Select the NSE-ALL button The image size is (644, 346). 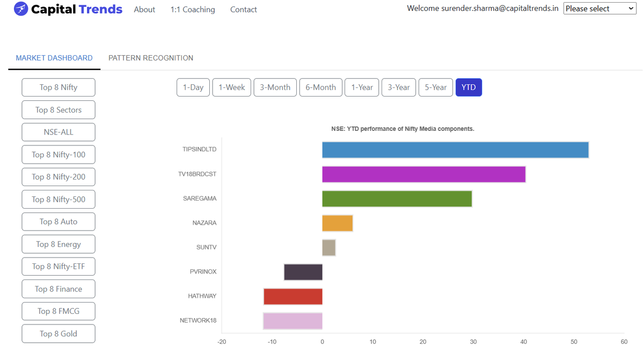58,132
